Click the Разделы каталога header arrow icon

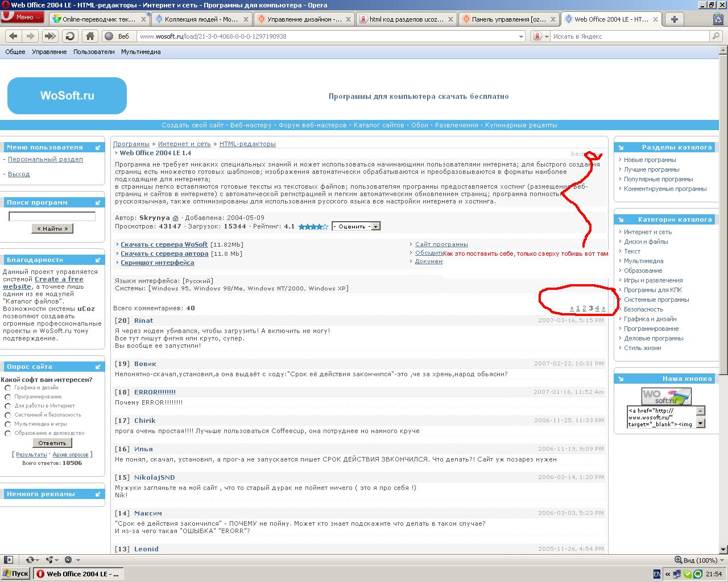point(621,147)
